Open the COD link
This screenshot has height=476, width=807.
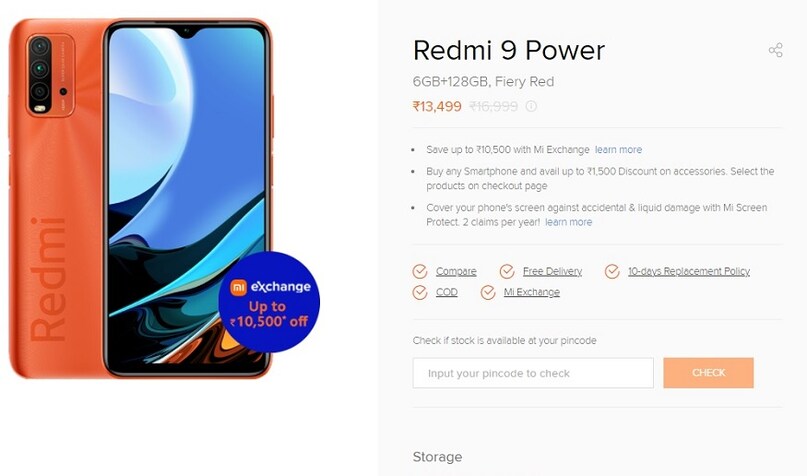coord(447,292)
